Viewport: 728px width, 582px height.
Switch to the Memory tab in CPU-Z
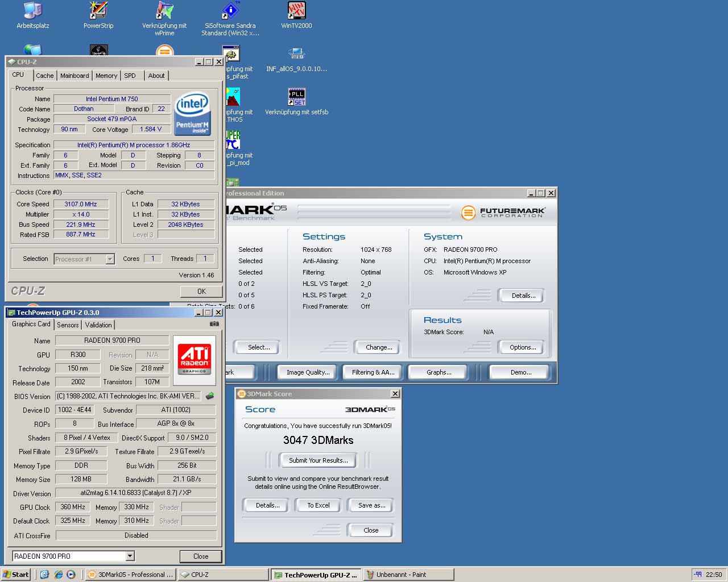tap(106, 76)
